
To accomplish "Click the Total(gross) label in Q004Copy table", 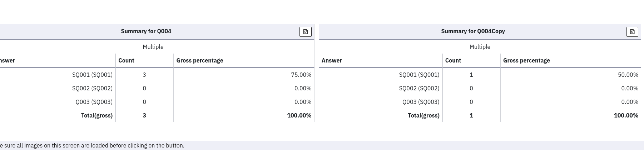I will point(423,116).
